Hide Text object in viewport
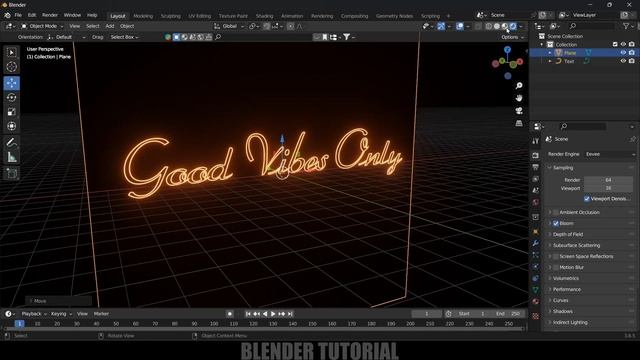 click(x=623, y=61)
